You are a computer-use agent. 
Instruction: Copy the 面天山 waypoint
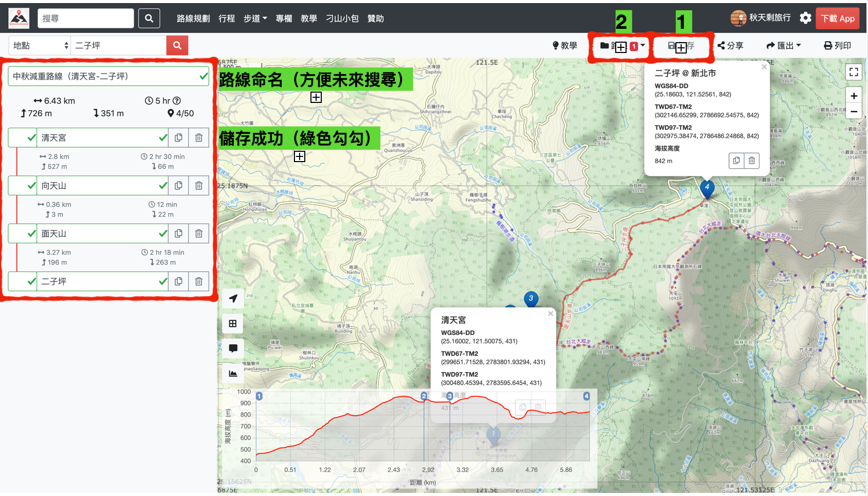[179, 233]
